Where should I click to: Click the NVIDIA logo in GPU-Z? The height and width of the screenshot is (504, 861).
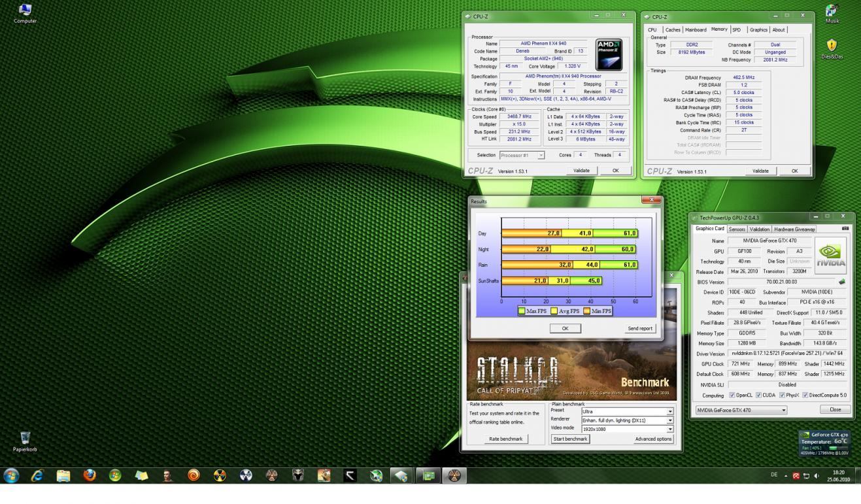point(830,256)
